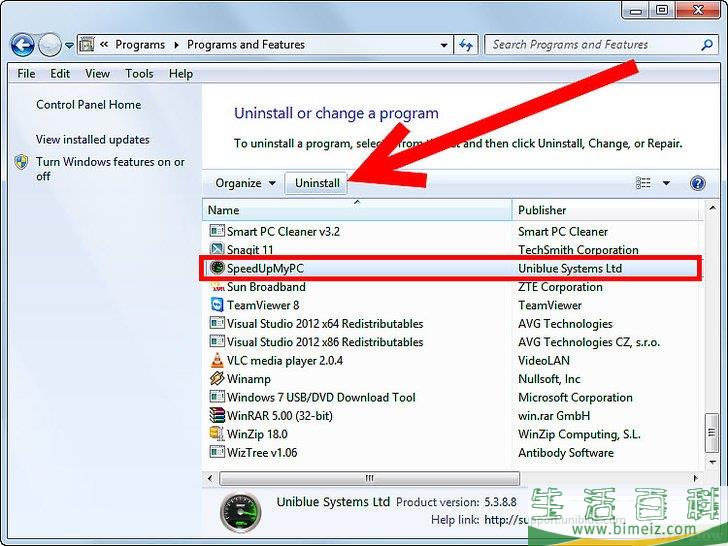Click the WinZip 18.0 icon
The height and width of the screenshot is (546, 728).
coord(217,434)
